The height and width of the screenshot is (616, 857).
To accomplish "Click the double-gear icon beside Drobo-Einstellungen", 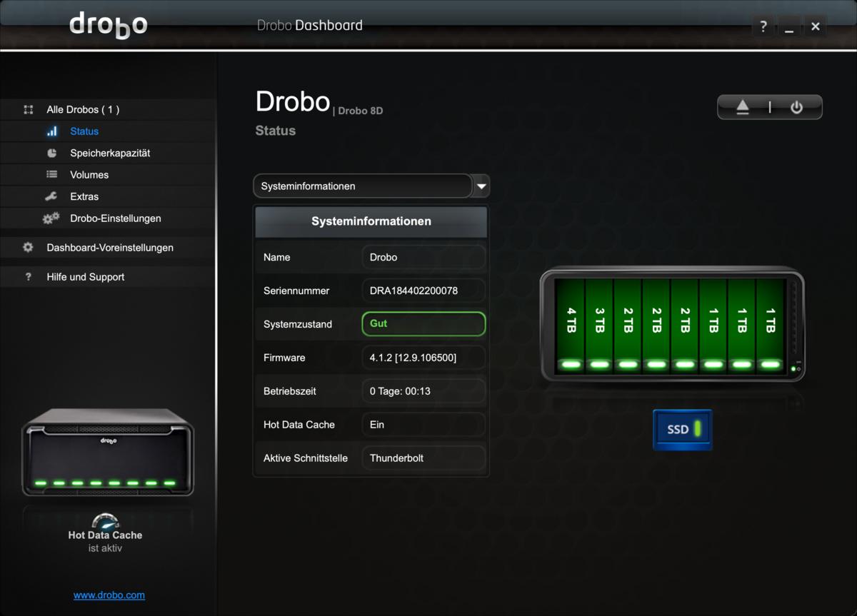I will click(51, 218).
